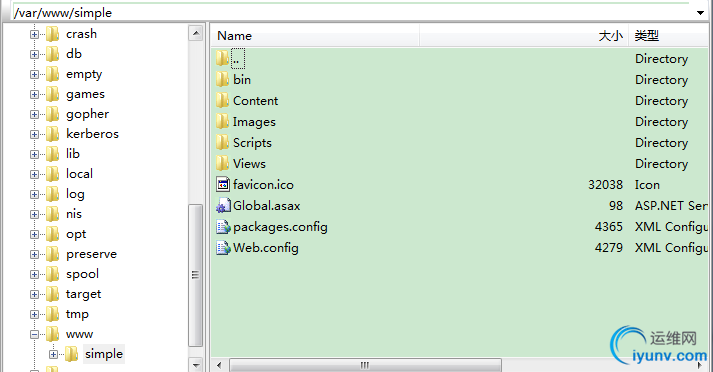The image size is (713, 372).
Task: Click the 32038 size value
Action: coord(605,185)
